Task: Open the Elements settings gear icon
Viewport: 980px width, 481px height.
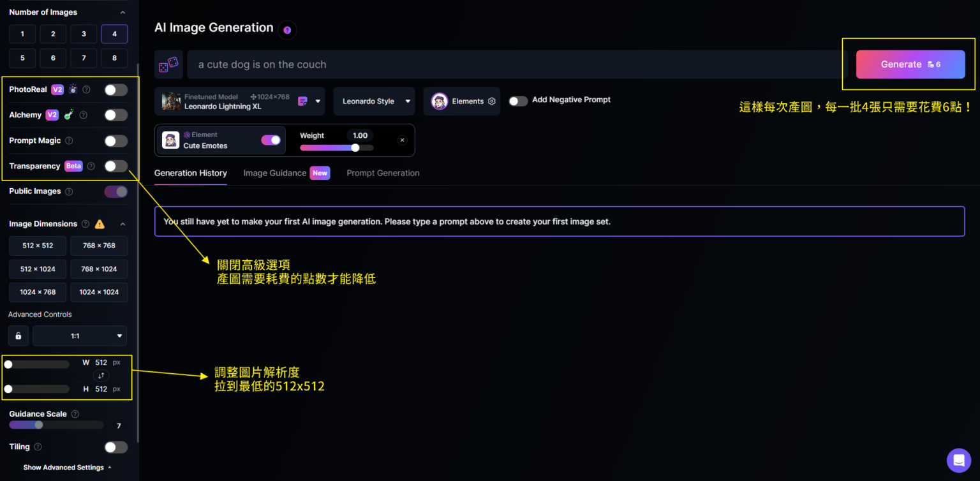Action: point(492,101)
